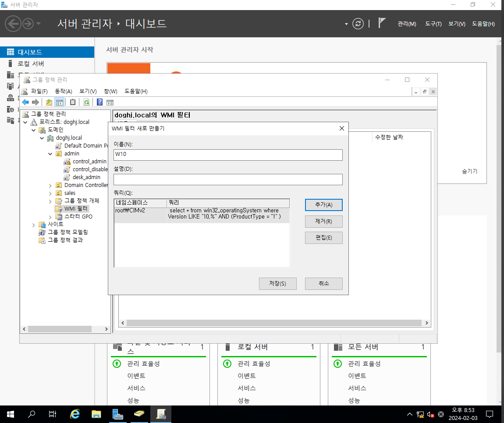Click the 이름(N) field containing W10
This screenshot has width=504, height=423.
(228, 155)
